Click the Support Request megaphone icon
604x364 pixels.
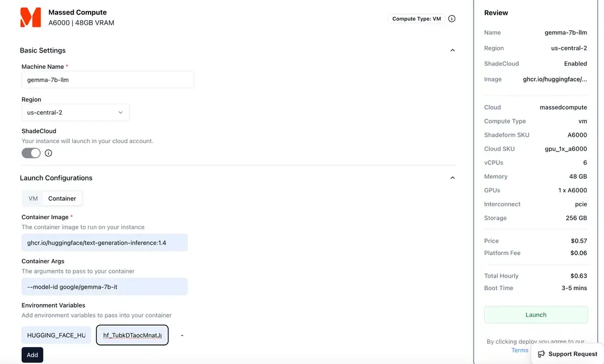click(541, 354)
